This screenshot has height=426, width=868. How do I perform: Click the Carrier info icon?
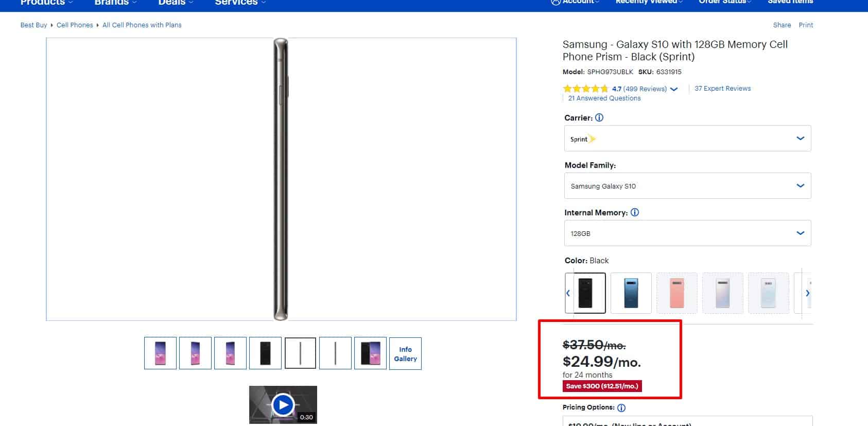pyautogui.click(x=599, y=117)
